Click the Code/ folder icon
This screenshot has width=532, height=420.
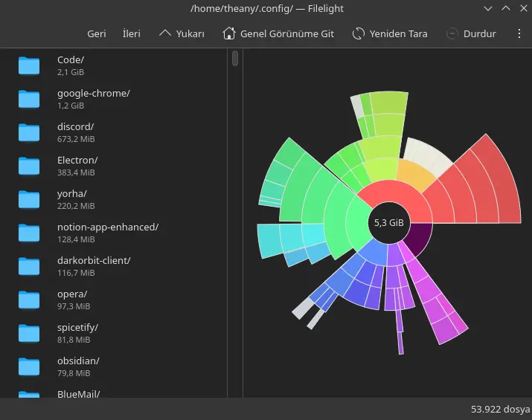click(29, 65)
